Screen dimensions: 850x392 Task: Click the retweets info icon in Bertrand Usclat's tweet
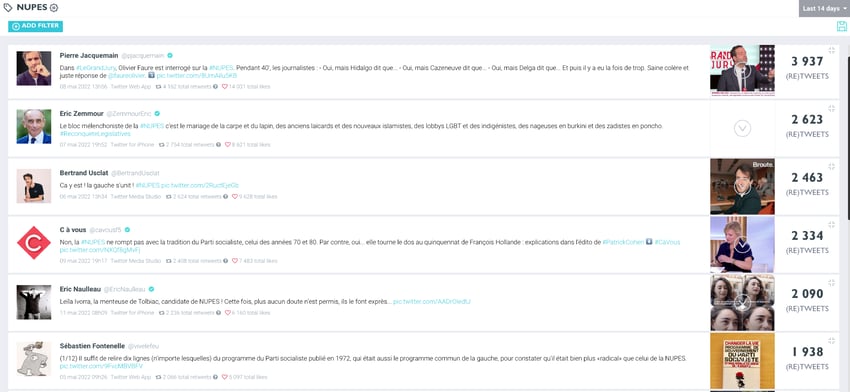coord(225,197)
